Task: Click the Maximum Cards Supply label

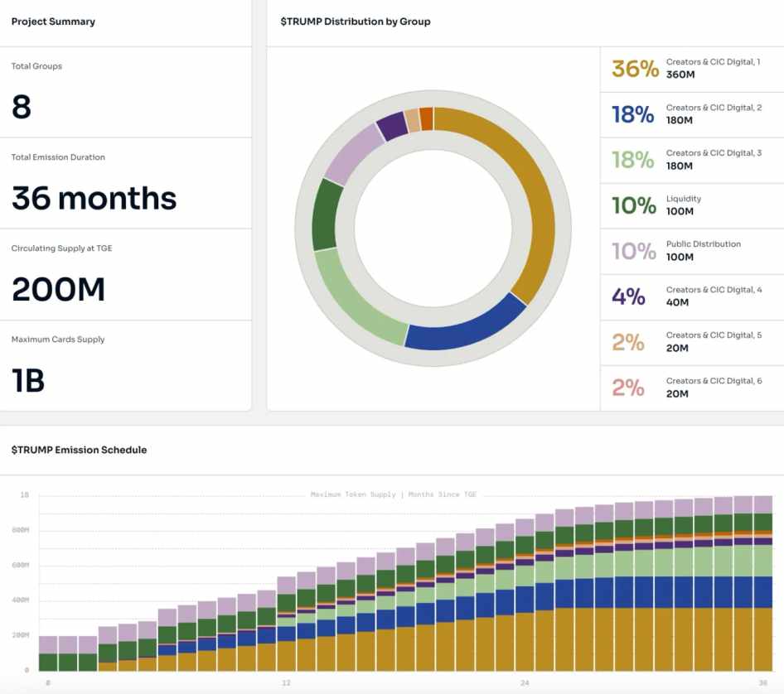Action: [58, 340]
